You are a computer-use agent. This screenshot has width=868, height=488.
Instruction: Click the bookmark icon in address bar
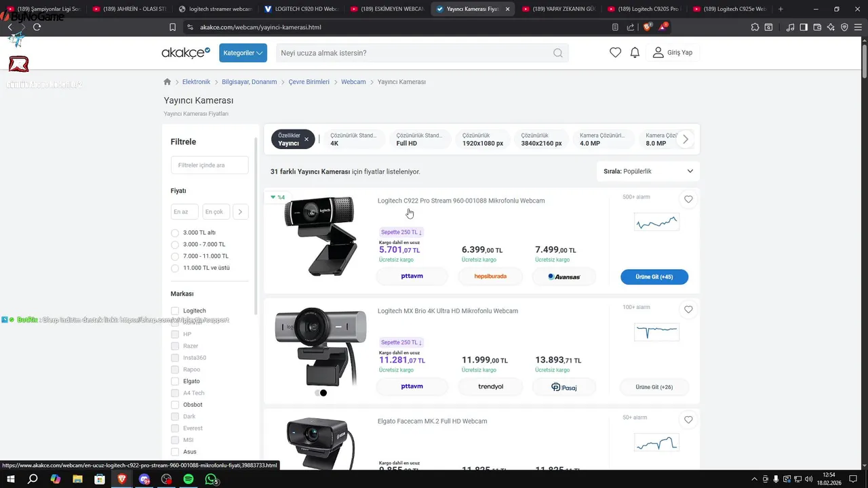tap(172, 27)
